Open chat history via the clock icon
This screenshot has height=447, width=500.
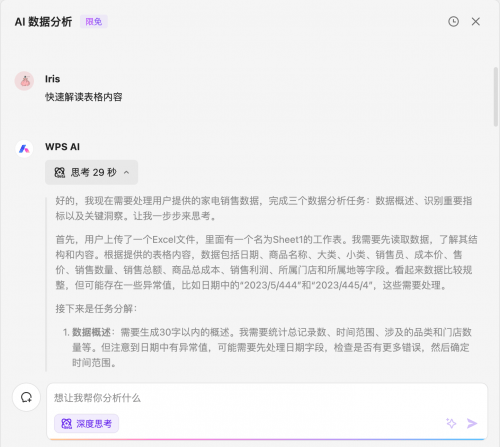coord(453,22)
